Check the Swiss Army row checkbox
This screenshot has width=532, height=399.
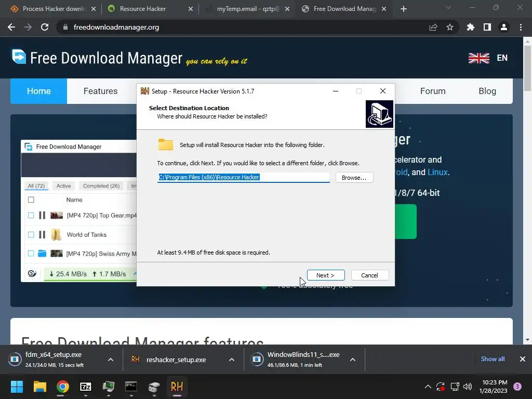point(31,254)
